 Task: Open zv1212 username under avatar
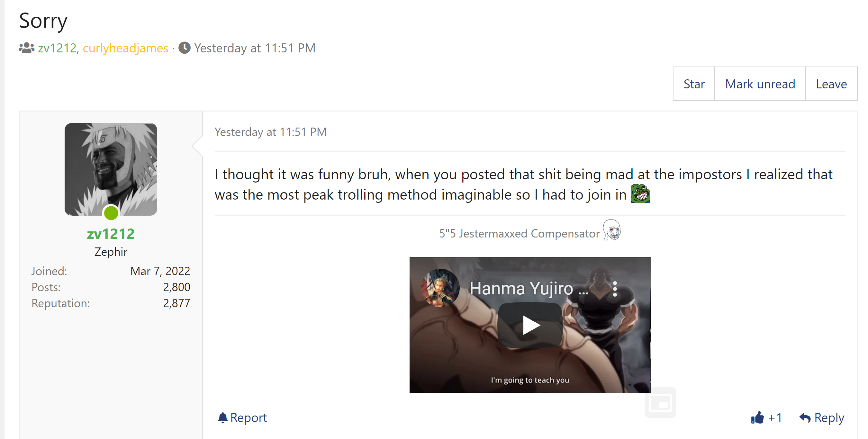tap(111, 234)
